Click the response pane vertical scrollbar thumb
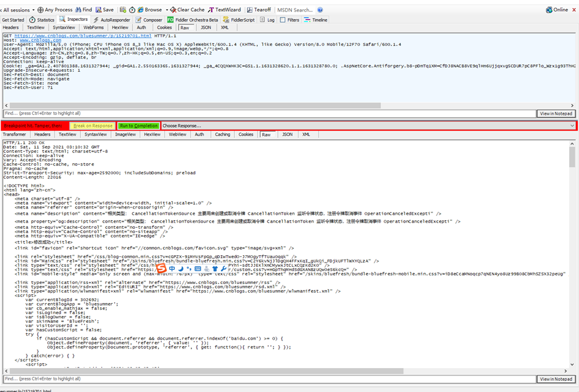Image resolution: width=579 pixels, height=392 pixels. pyautogui.click(x=572, y=157)
